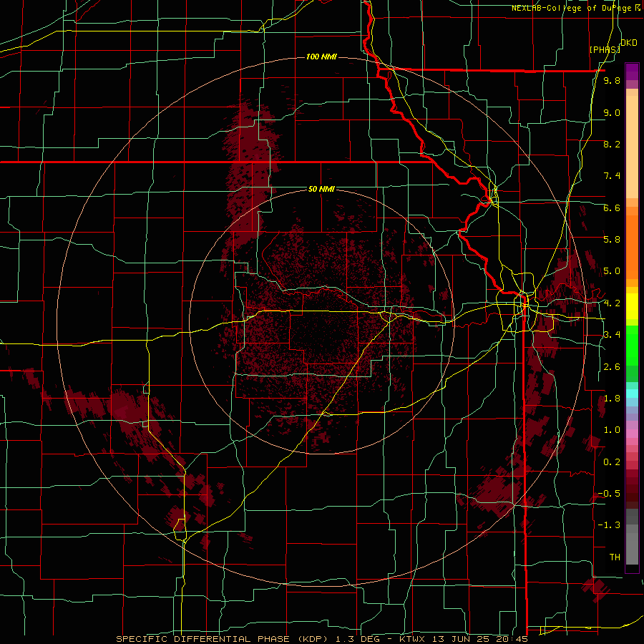
Task: Select the -0.5 value on the scale
Action: click(609, 493)
